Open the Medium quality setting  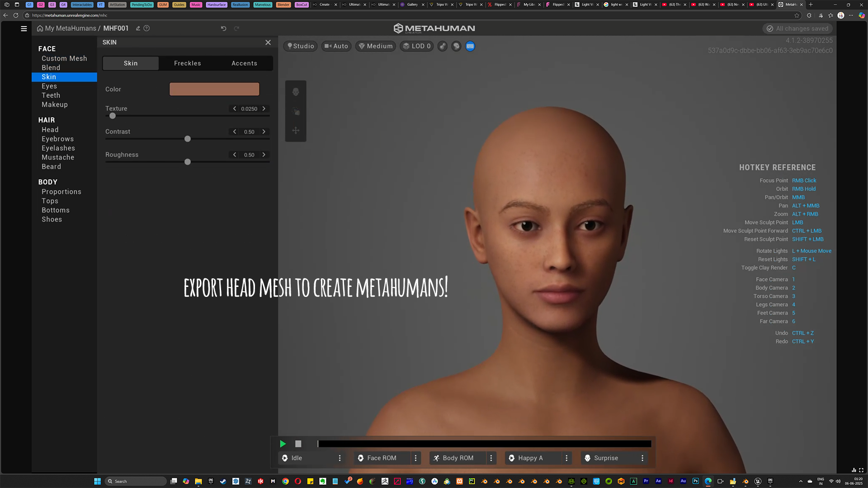pyautogui.click(x=375, y=46)
